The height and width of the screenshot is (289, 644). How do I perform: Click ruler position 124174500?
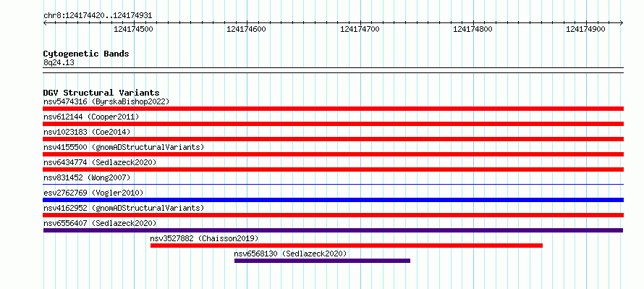pyautogui.click(x=133, y=29)
